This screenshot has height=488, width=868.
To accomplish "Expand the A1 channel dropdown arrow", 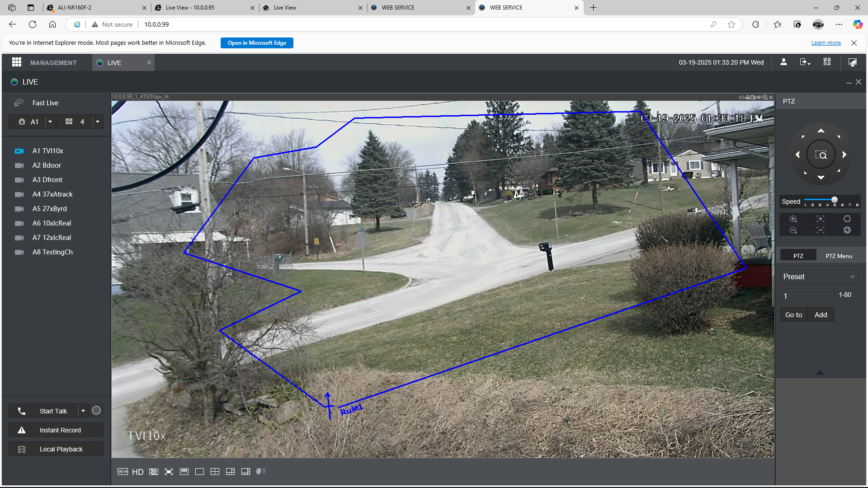I will pos(50,122).
